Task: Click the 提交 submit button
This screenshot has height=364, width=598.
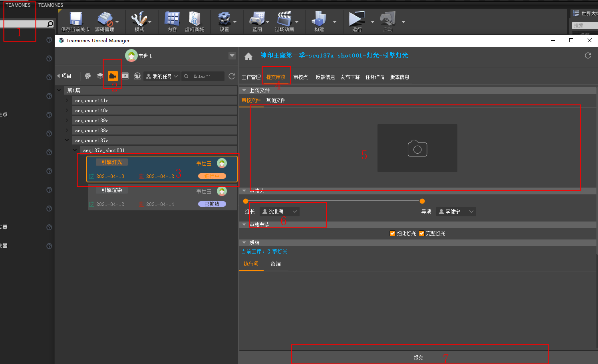Action: pos(418,358)
